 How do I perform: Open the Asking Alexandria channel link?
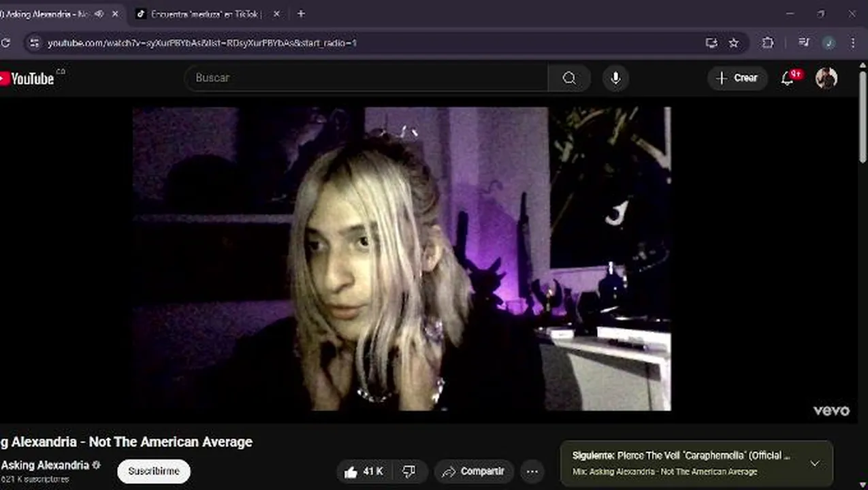pyautogui.click(x=45, y=465)
